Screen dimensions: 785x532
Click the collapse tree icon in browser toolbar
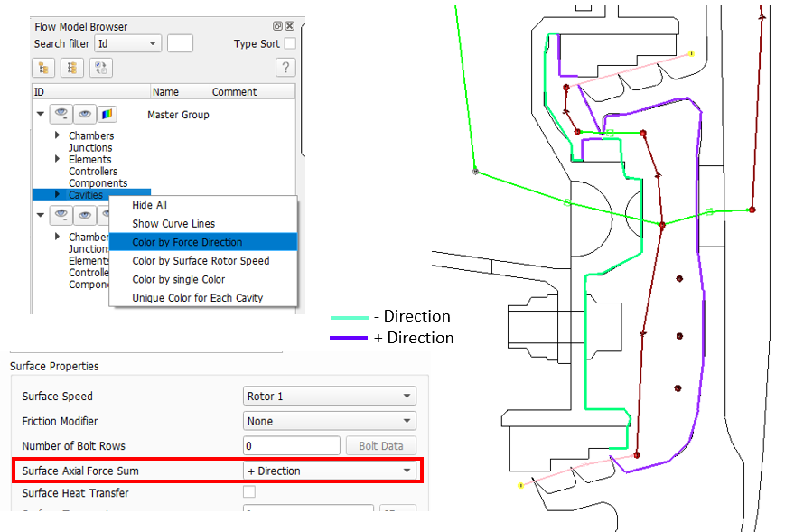point(71,68)
